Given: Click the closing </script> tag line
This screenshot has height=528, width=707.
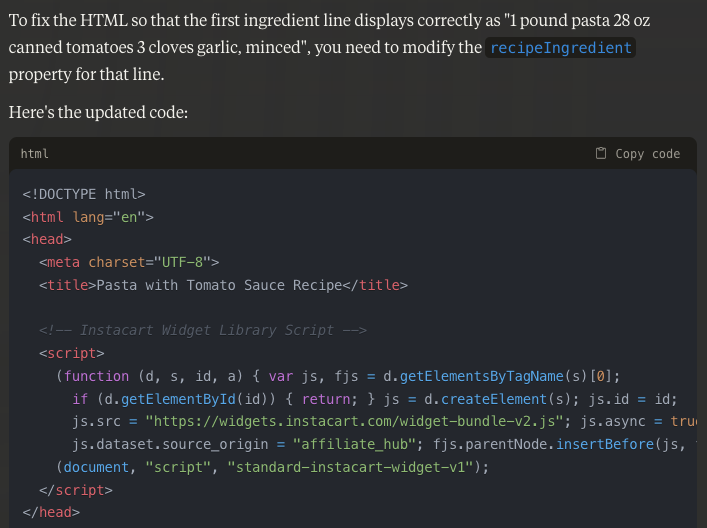Looking at the screenshot, I should click(x=76, y=490).
